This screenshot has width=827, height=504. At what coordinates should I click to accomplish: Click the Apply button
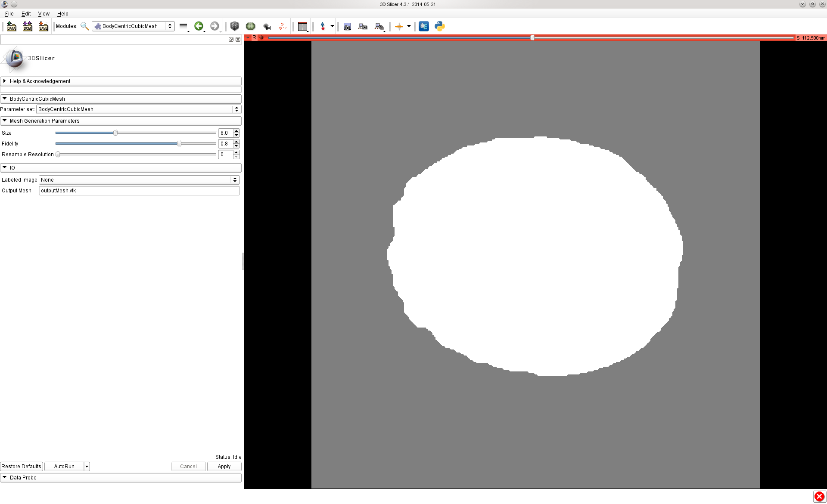point(224,467)
